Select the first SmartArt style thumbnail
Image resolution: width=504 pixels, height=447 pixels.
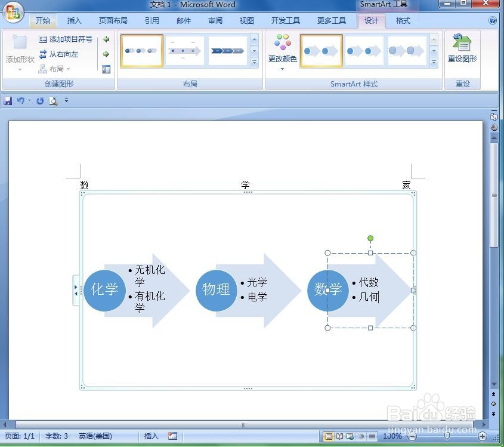(321, 51)
